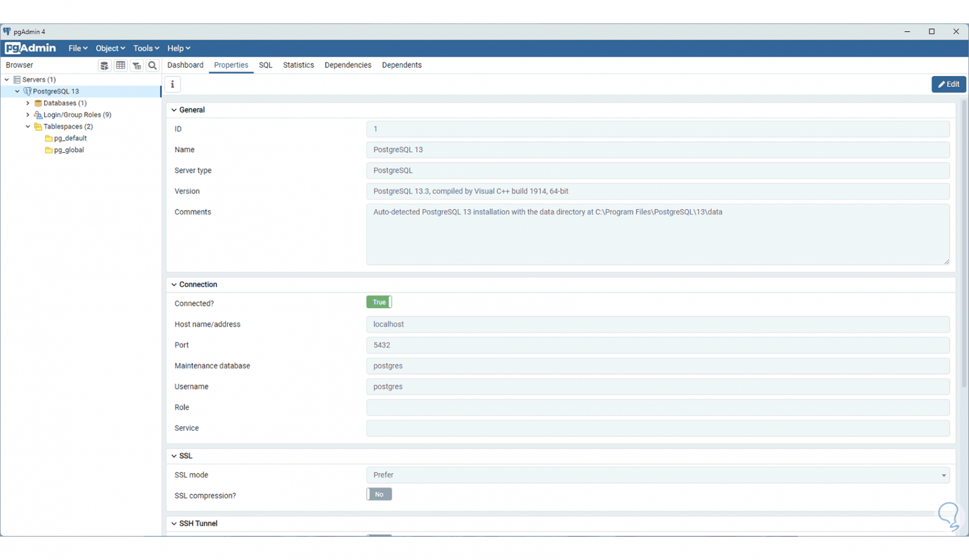Collapse the SSL section
This screenshot has height=560, width=969.
pyautogui.click(x=174, y=456)
